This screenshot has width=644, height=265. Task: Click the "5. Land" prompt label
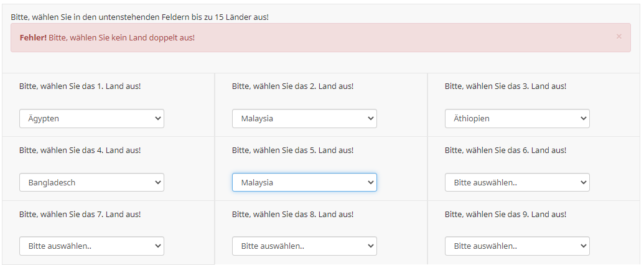293,150
